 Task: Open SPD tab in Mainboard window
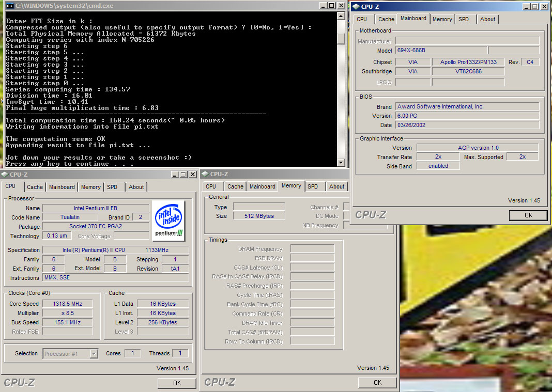(464, 19)
